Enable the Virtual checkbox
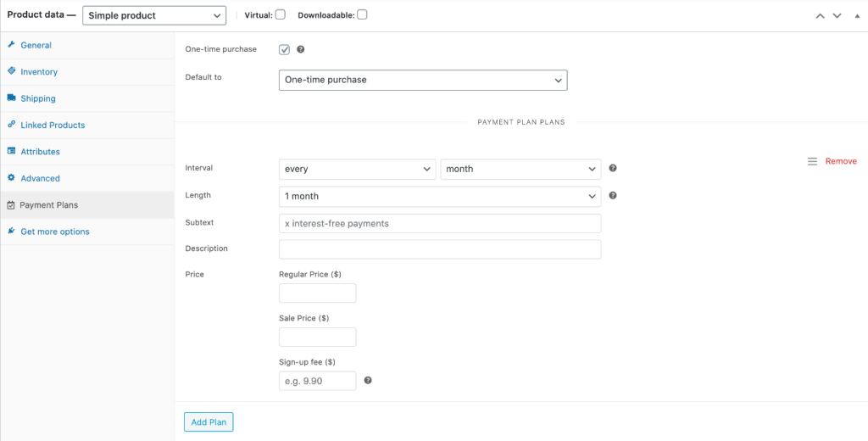 point(280,15)
